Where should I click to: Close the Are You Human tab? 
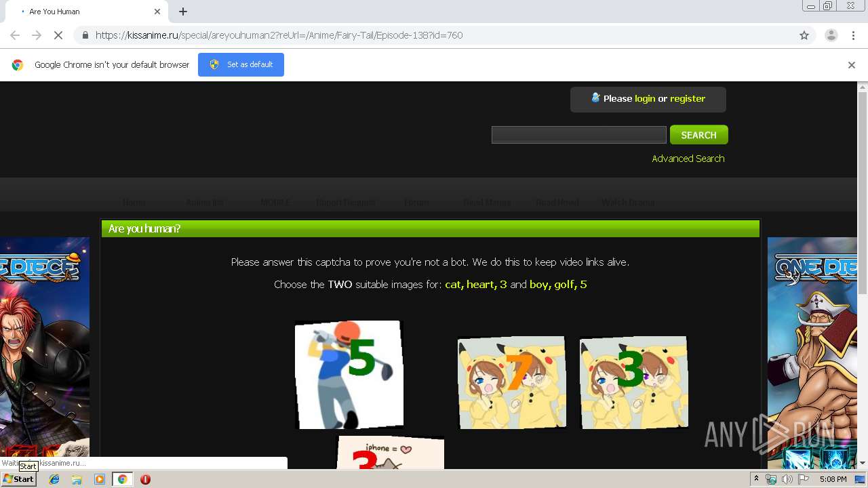tap(157, 12)
